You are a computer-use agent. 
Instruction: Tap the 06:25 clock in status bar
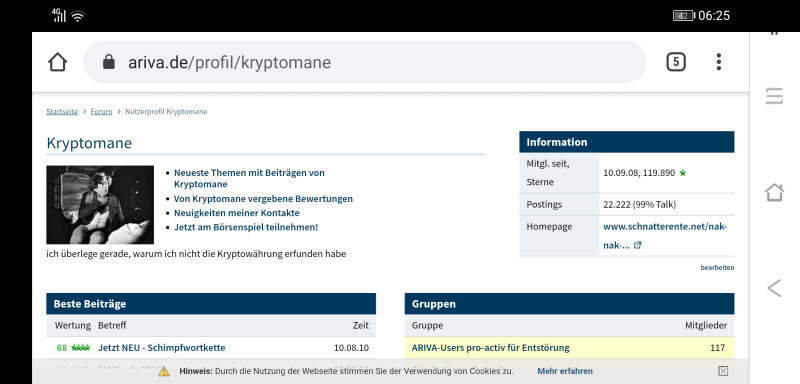tap(714, 16)
